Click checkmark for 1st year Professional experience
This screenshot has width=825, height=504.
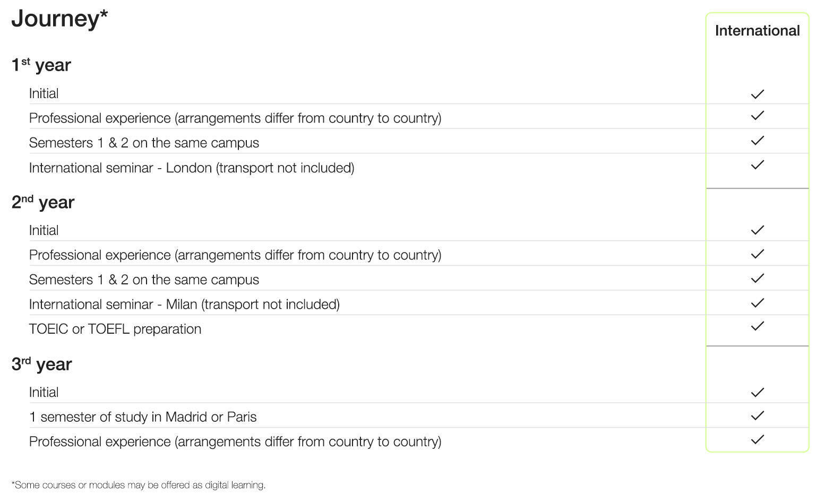[x=758, y=116]
